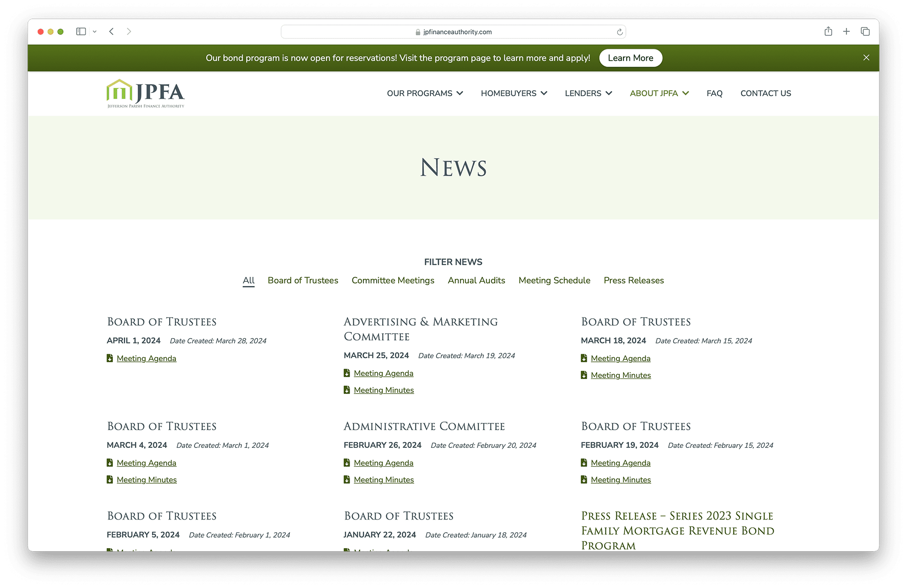This screenshot has width=907, height=588.
Task: Click download icon for March 18 Meeting Agenda
Action: coord(584,358)
